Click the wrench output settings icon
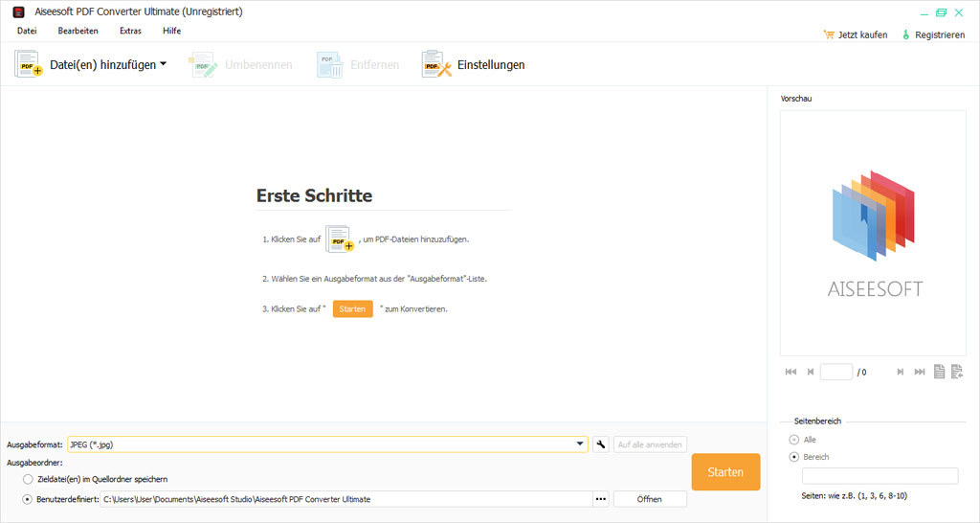980x523 pixels. coord(601,444)
